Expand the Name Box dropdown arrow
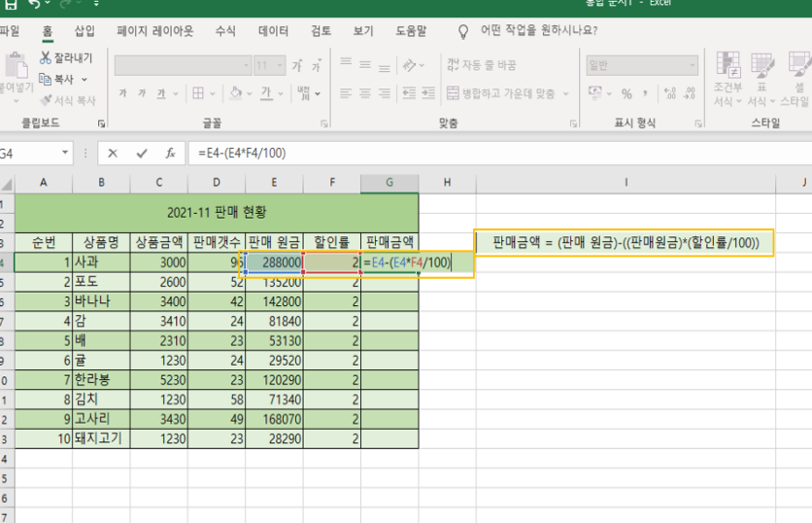Image resolution: width=812 pixels, height=523 pixels. click(x=65, y=153)
